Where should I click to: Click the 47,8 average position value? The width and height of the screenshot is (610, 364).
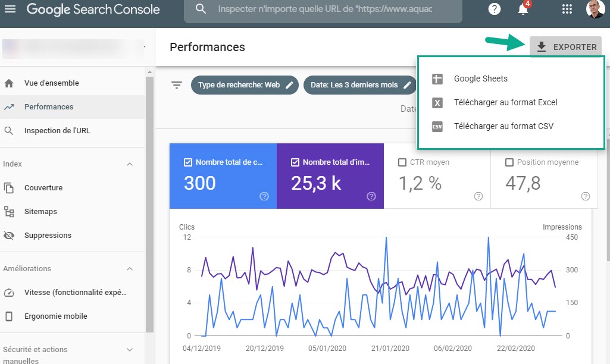click(x=523, y=184)
